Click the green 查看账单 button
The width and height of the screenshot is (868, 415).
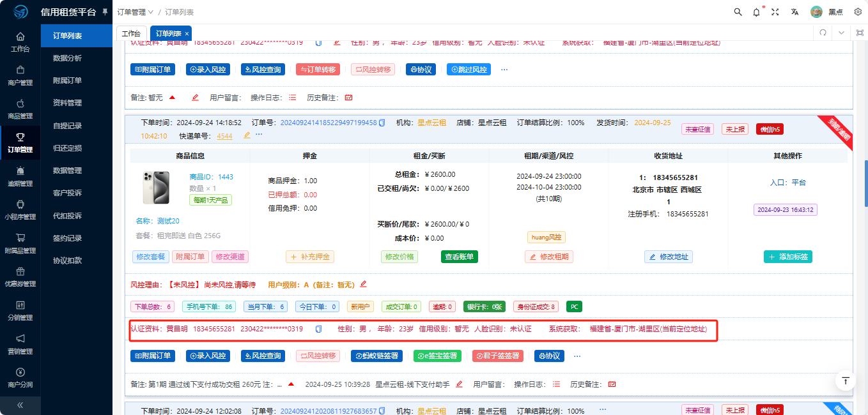coord(460,257)
